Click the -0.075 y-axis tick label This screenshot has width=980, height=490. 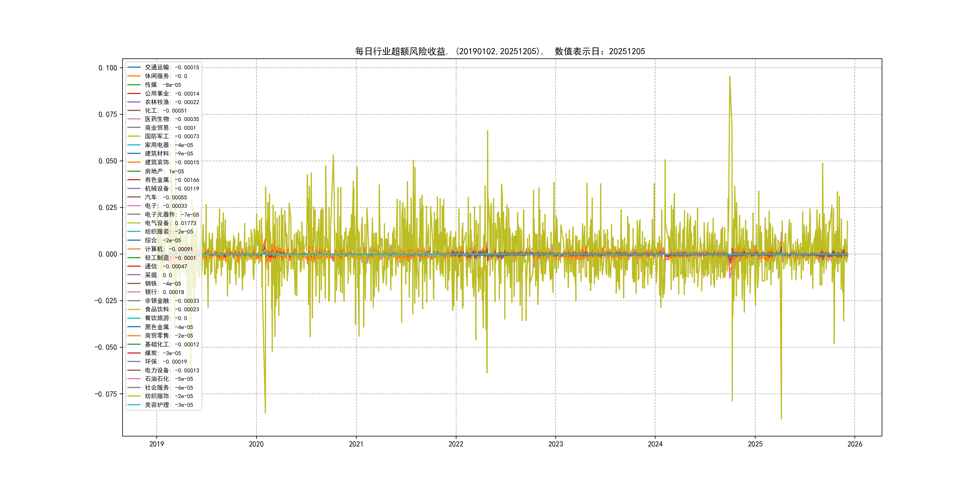(x=106, y=394)
